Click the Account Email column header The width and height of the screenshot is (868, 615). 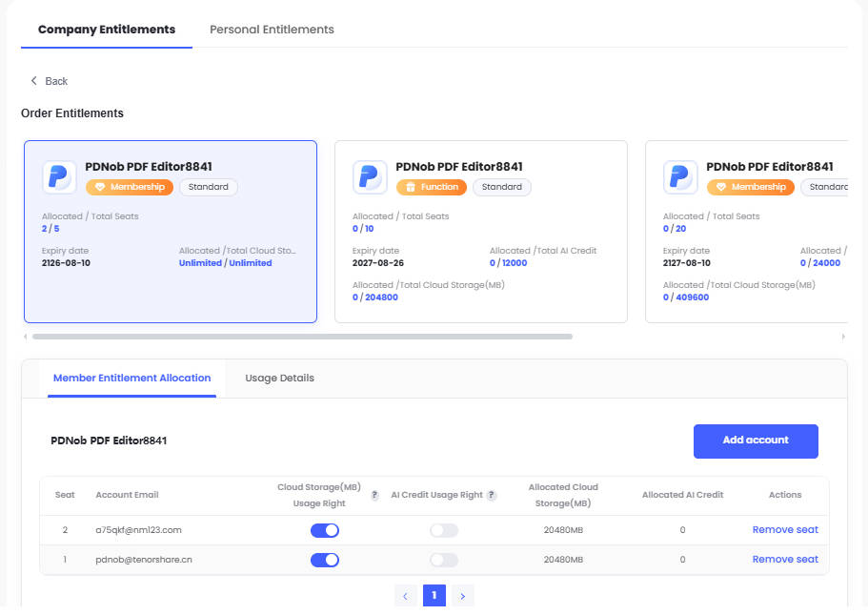(127, 495)
